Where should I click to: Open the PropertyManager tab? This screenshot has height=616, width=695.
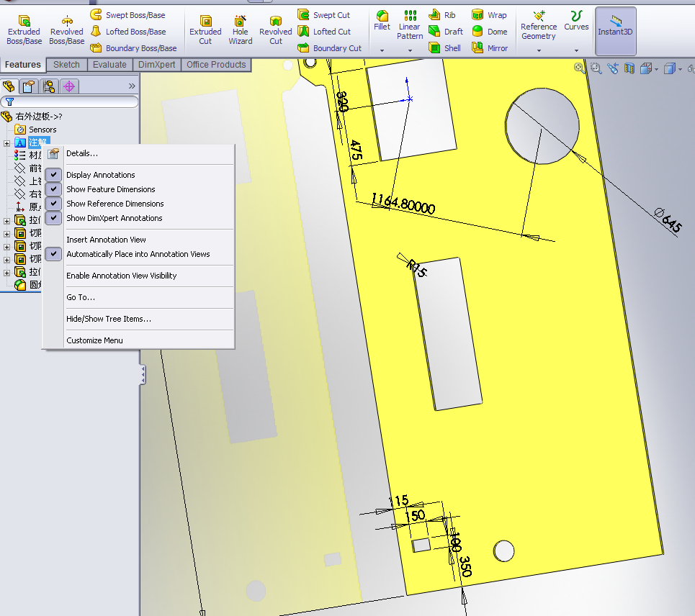[x=29, y=86]
